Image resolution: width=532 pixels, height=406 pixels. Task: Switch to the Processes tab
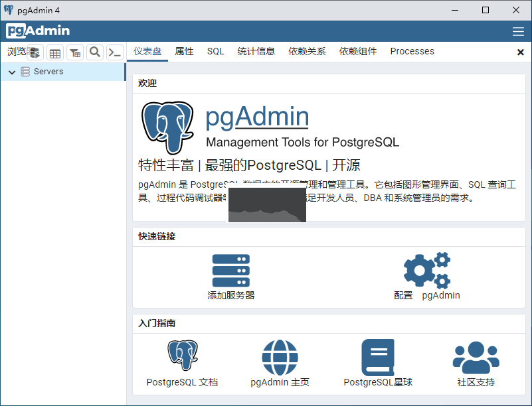pyautogui.click(x=412, y=52)
